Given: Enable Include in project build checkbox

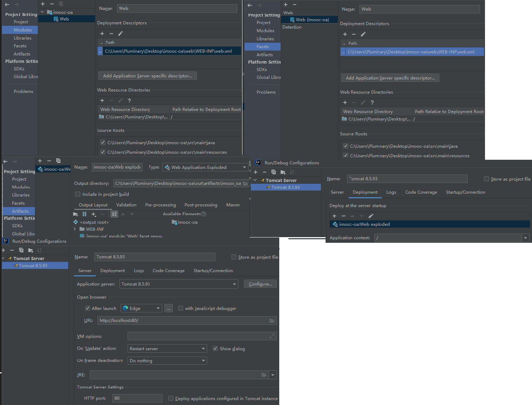Looking at the screenshot, I should [78, 194].
